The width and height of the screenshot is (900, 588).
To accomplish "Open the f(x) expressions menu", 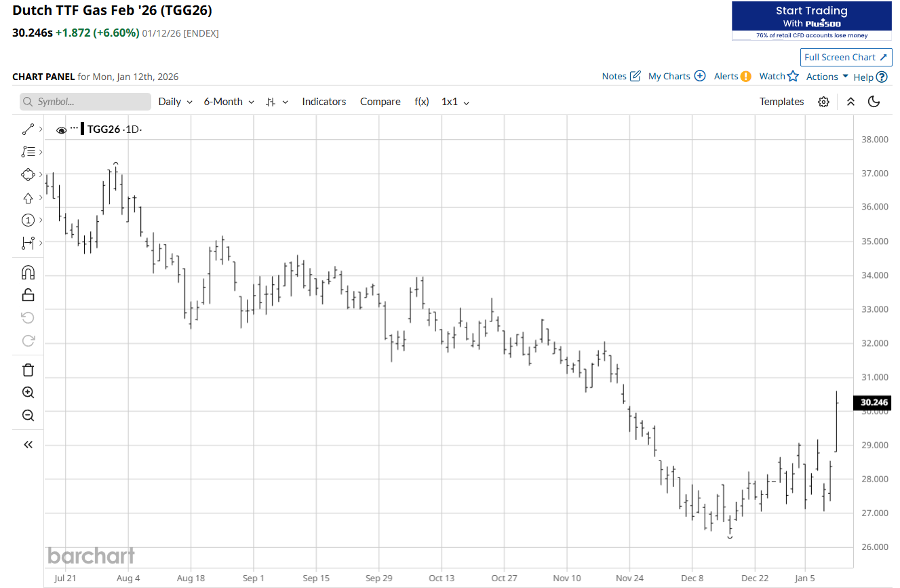I will pyautogui.click(x=422, y=102).
